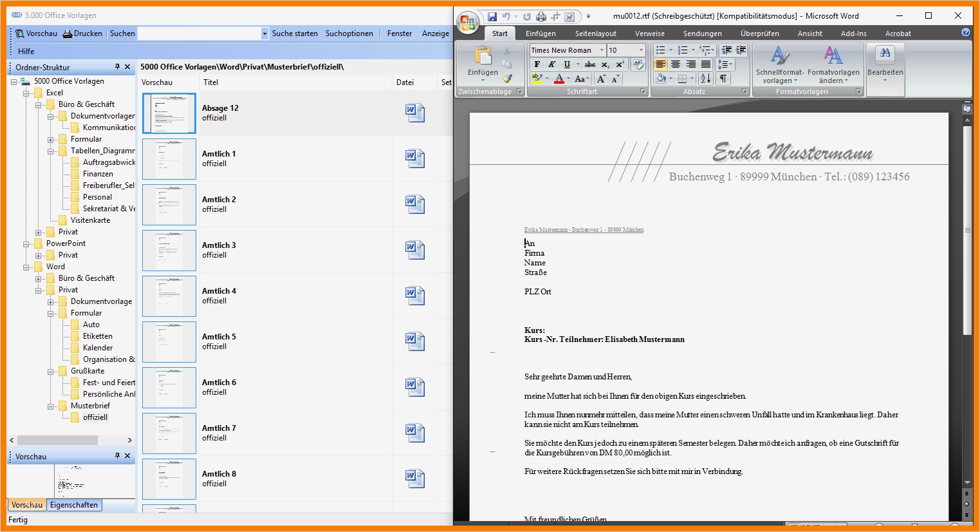The height and width of the screenshot is (532, 980).
Task: Click the Word file icon for Absage 12
Action: click(414, 113)
